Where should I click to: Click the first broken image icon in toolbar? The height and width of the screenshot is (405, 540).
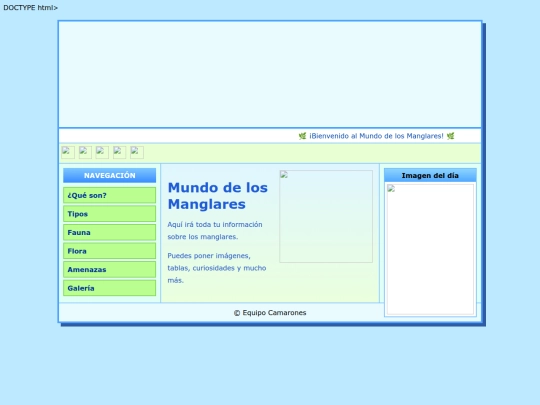pyautogui.click(x=68, y=152)
